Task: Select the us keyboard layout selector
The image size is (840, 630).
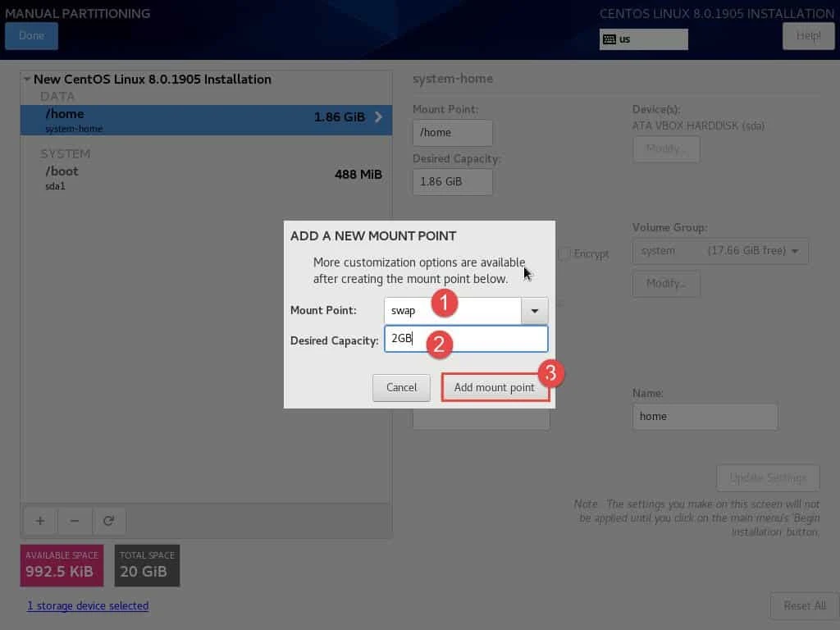Action: coord(644,39)
